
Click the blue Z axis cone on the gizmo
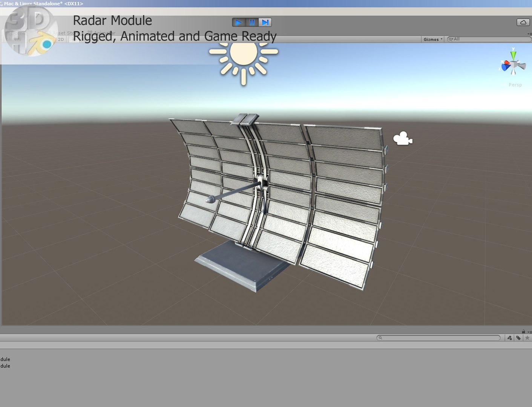505,67
